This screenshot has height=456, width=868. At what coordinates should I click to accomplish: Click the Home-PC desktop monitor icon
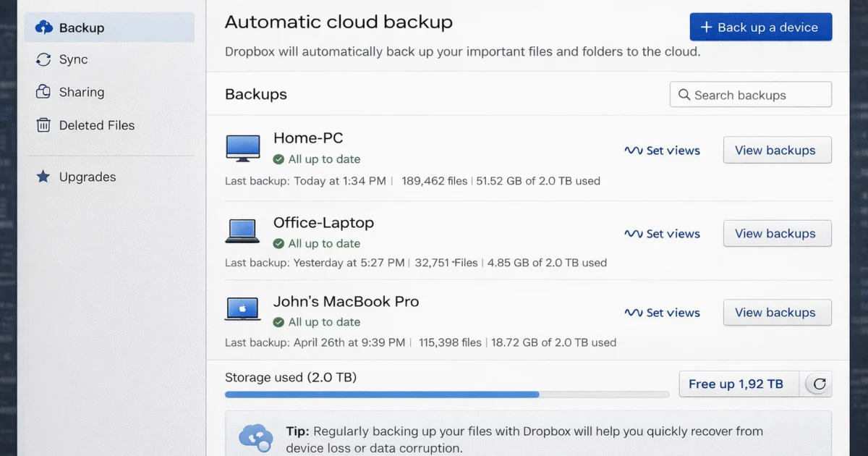[x=242, y=148]
